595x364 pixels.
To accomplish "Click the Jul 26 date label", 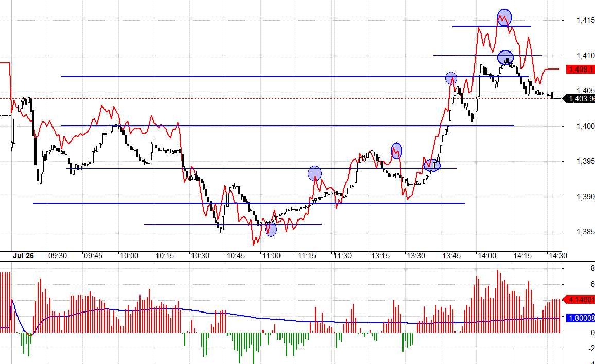I will (x=24, y=256).
